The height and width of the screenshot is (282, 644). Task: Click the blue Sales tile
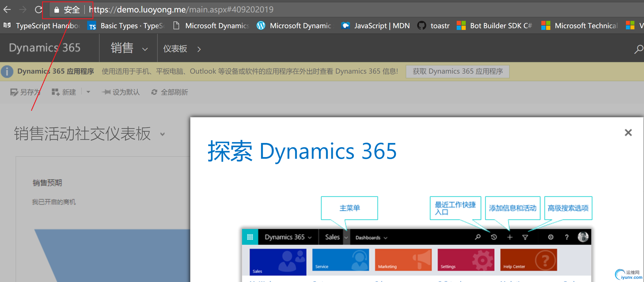click(x=278, y=262)
